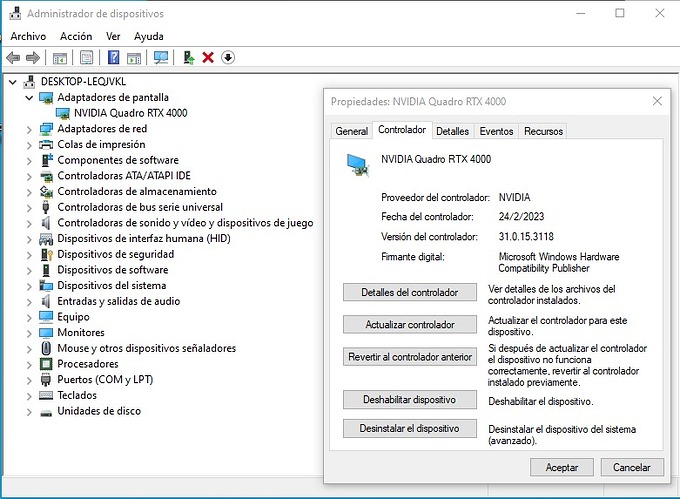Open the Archivo menu
The height and width of the screenshot is (499, 680).
pos(28,36)
